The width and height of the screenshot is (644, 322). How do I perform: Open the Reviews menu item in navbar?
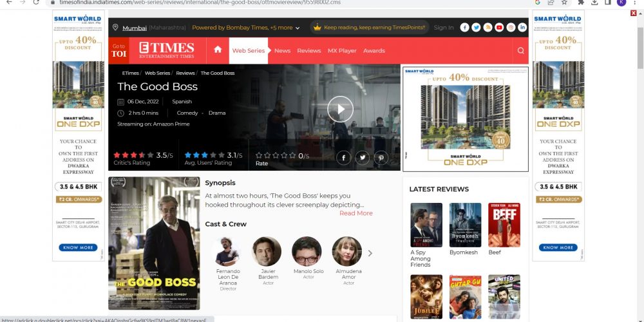pos(309,51)
